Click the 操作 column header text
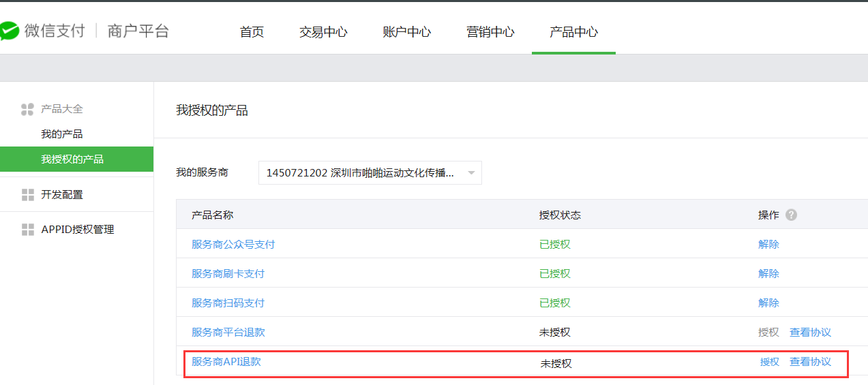The height and width of the screenshot is (385, 868). click(768, 215)
